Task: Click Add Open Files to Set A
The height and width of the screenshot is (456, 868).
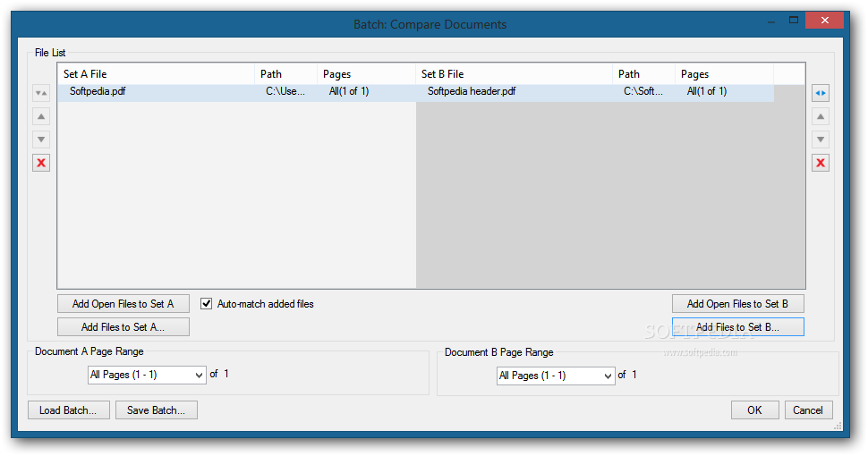Action: [x=123, y=304]
